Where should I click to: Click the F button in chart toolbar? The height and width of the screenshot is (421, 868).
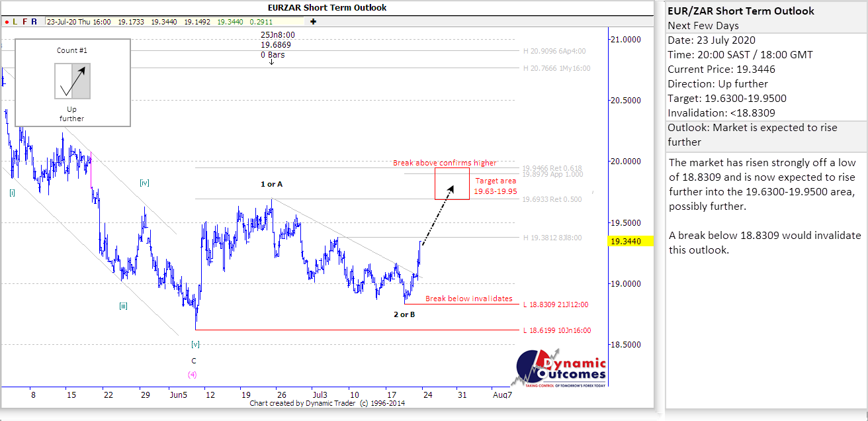click(x=24, y=22)
